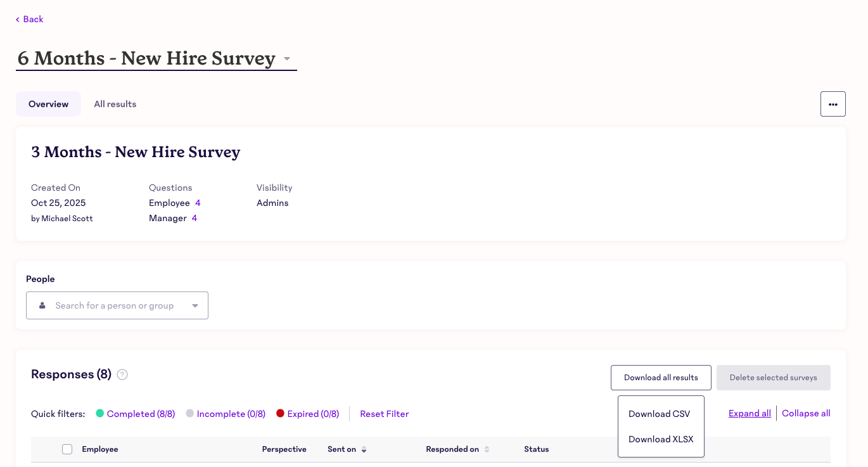Click the Employee questions count link
This screenshot has height=467, width=868.
(x=198, y=203)
